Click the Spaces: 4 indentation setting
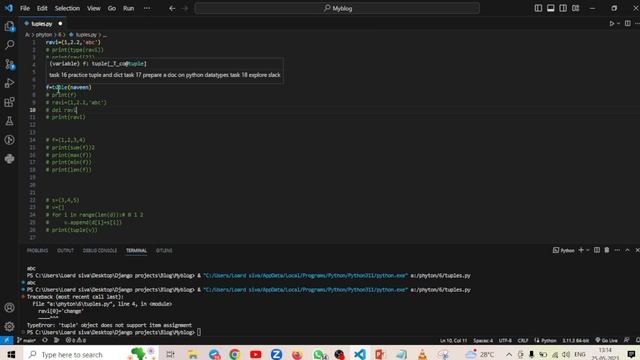Viewport: 640px width, 360px height. click(483, 340)
